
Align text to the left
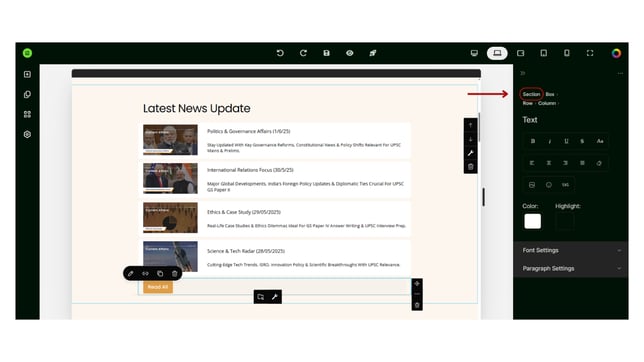click(532, 163)
